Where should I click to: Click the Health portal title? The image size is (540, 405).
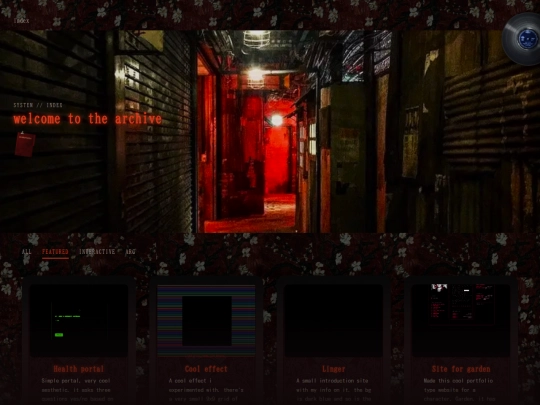(79, 369)
